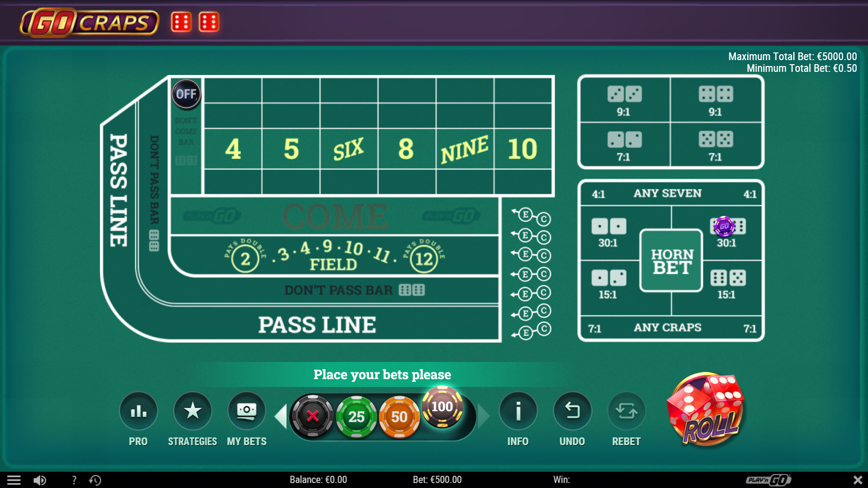Place bet on Any Seven

click(667, 193)
